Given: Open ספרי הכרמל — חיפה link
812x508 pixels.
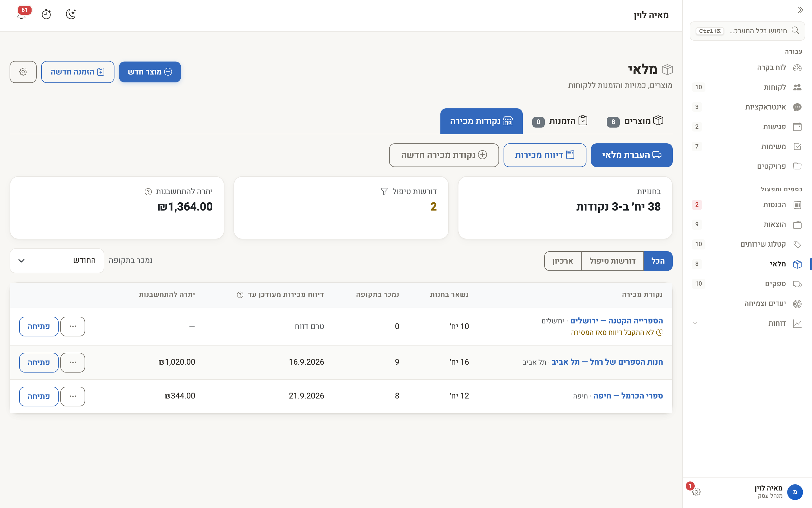Looking at the screenshot, I should coord(628,396).
